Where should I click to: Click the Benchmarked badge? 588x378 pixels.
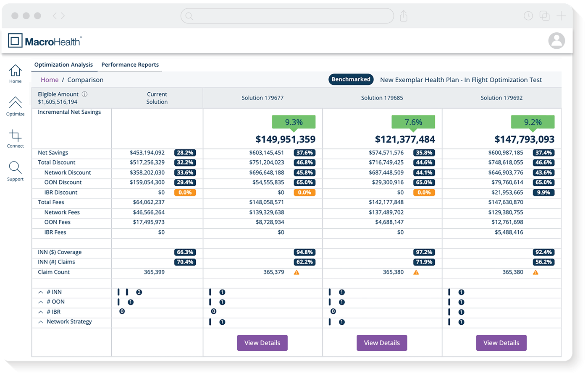[351, 79]
